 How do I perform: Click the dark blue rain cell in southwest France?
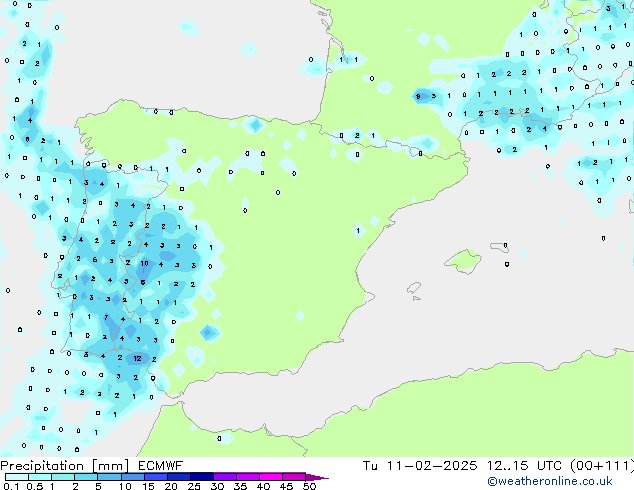tap(424, 97)
